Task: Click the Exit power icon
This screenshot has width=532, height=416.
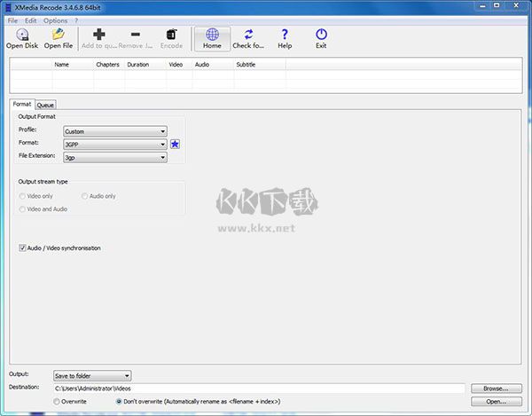Action: (x=321, y=35)
